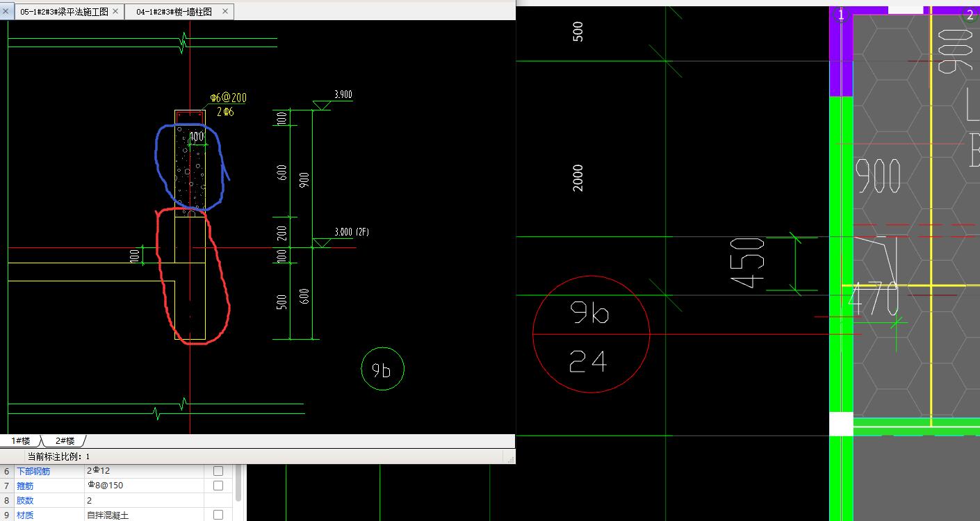Tick the checkbox in the 材质 row

coord(218,515)
